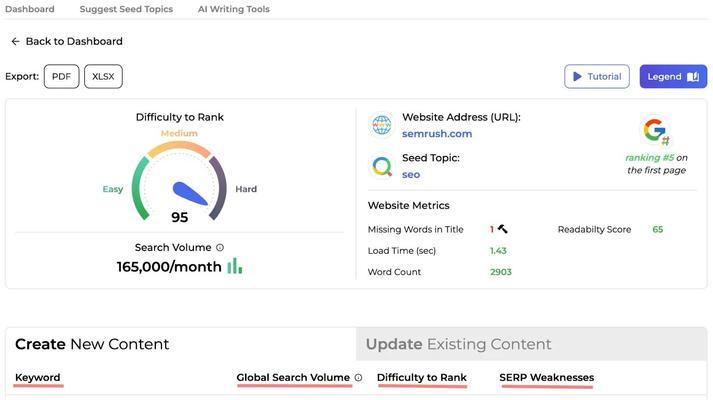Click the book icon in Legend button
This screenshot has width=713, height=400.
tap(693, 76)
